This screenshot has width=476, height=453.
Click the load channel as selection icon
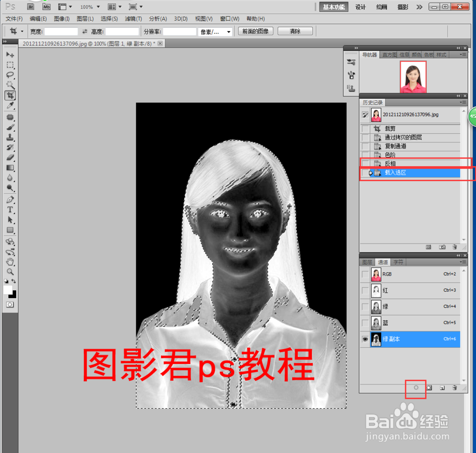point(415,388)
